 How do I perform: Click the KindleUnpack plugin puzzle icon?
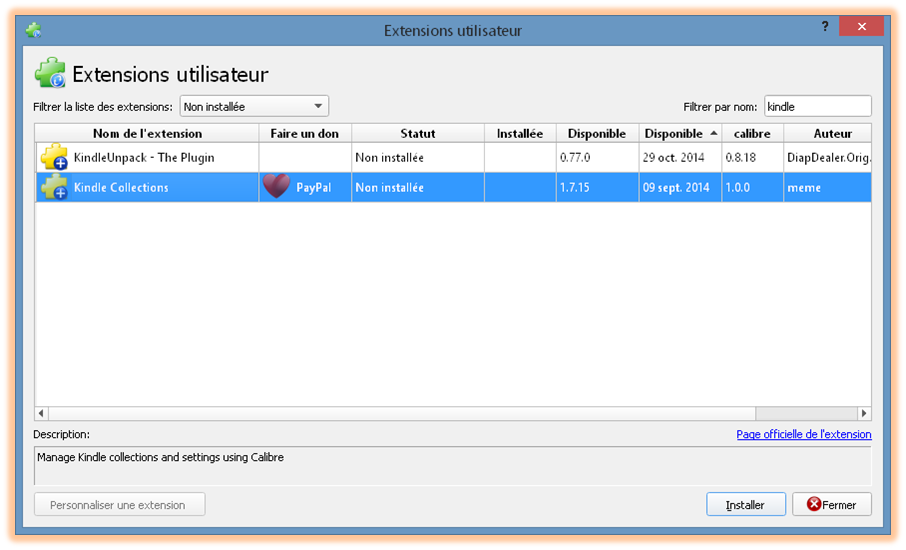[x=54, y=157]
